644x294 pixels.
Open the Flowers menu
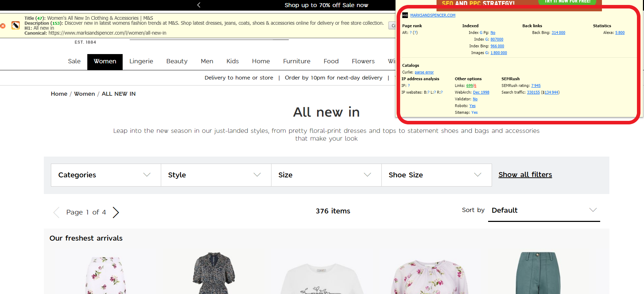(x=363, y=61)
